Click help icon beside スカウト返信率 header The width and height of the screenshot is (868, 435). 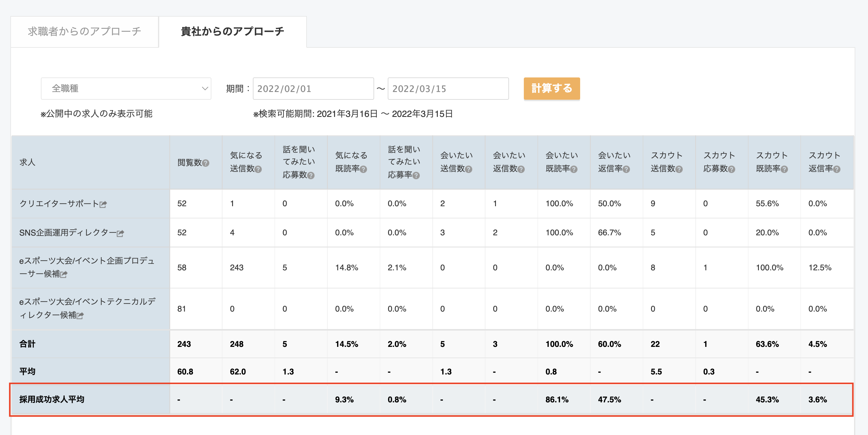(837, 169)
